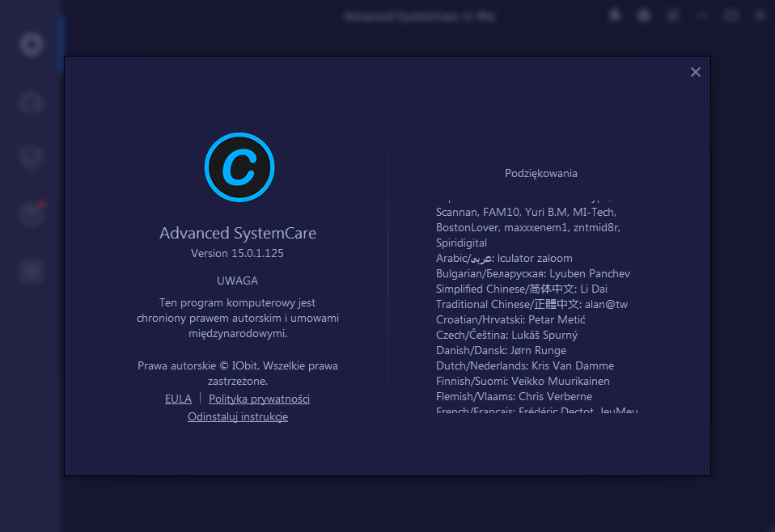The width and height of the screenshot is (775, 532).
Task: Select the Dutch Kris Van Damme line
Action: click(x=525, y=365)
